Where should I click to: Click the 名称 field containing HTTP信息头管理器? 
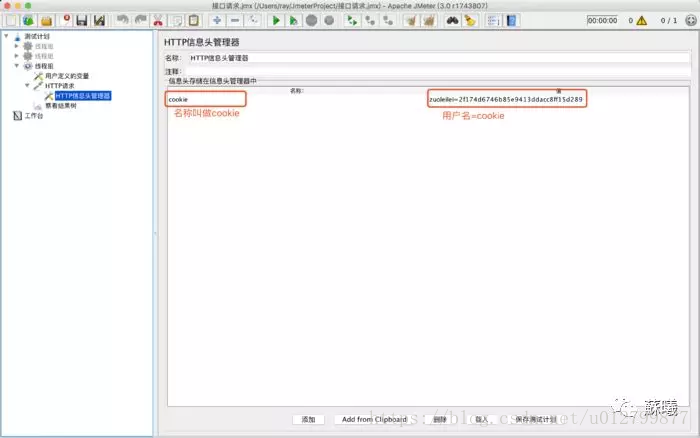[439, 58]
